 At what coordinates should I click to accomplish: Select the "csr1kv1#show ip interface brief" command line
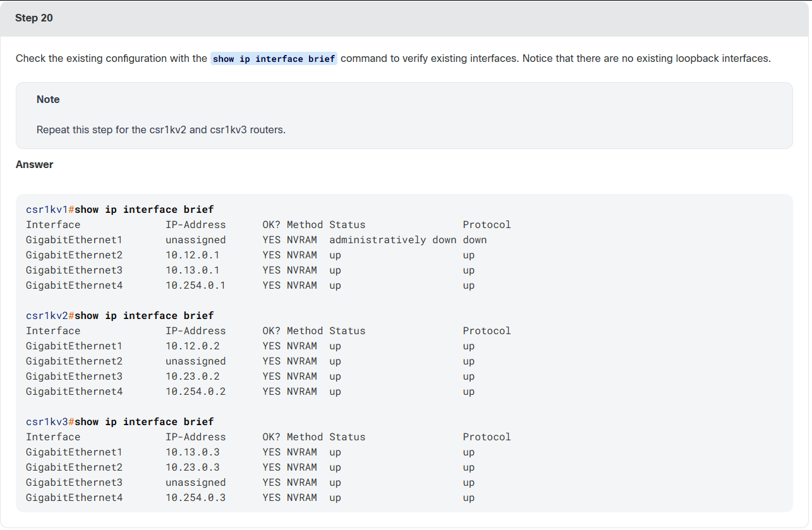120,210
